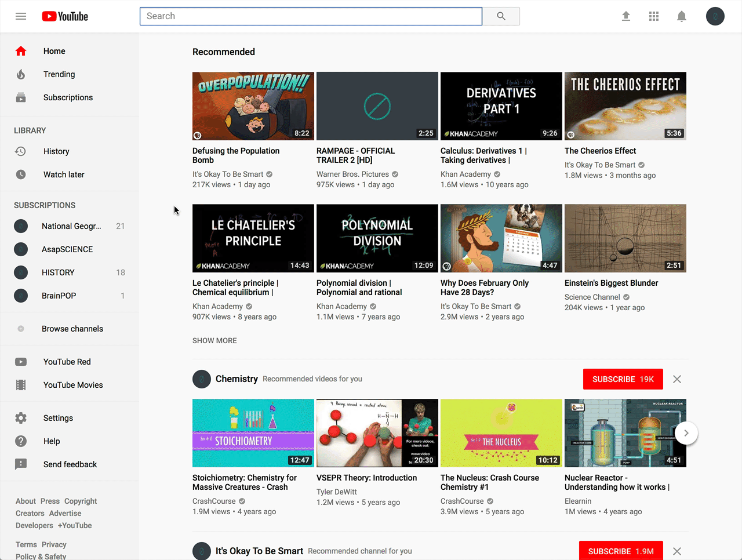Screen dimensions: 742x560
Task: Click the Subscriptions icon
Action: pos(21,97)
